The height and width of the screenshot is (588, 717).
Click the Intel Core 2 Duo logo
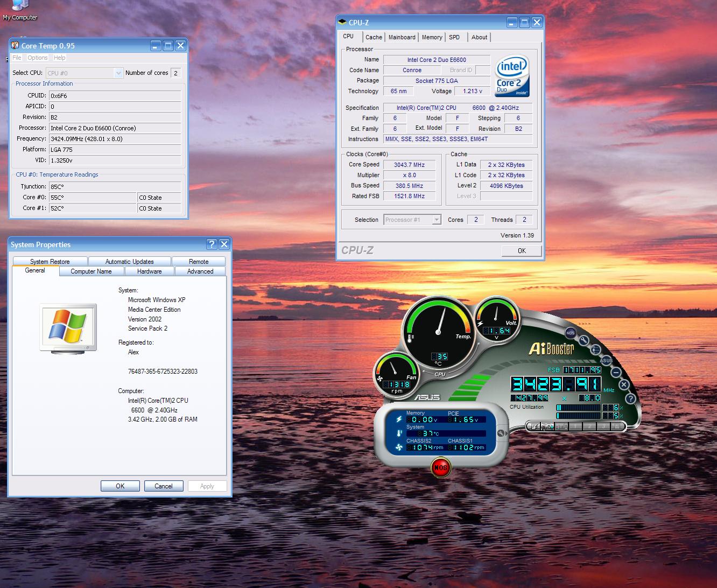[511, 75]
